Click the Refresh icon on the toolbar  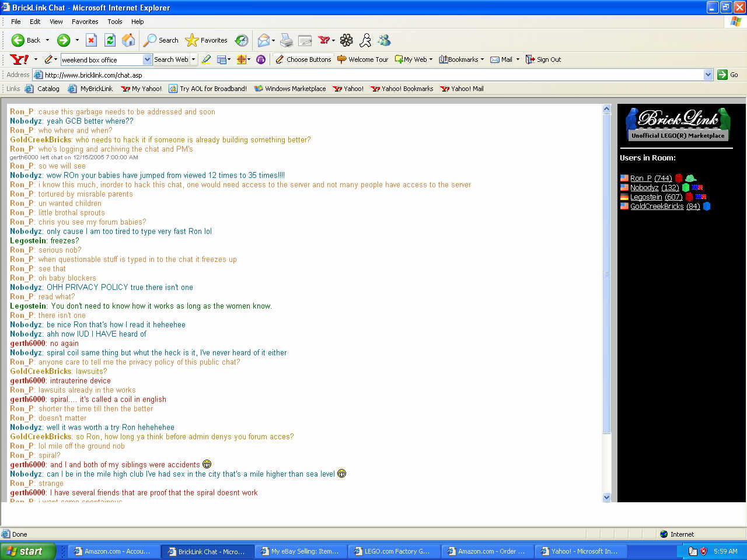[x=109, y=40]
